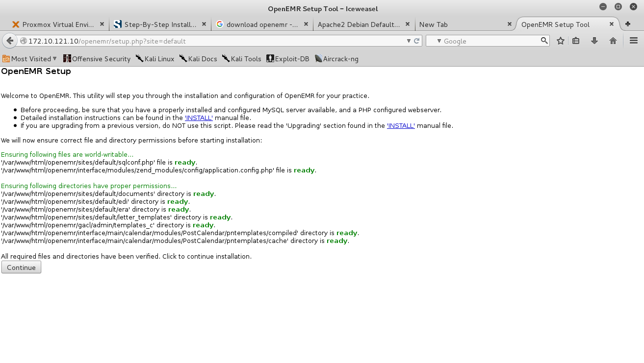The image size is (644, 363).
Task: Open the URL history dropdown arrow
Action: coord(409,41)
